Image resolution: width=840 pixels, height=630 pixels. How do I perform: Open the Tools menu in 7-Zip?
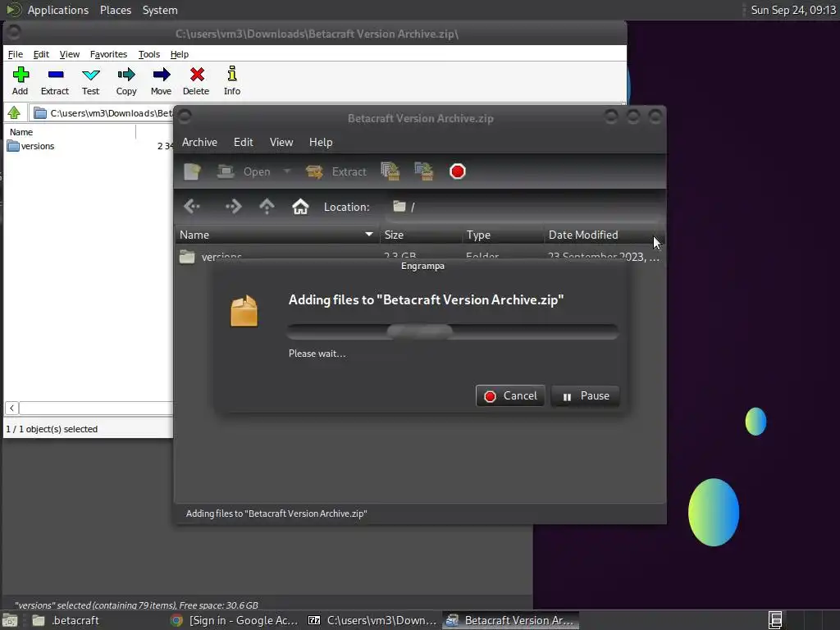[x=149, y=54]
